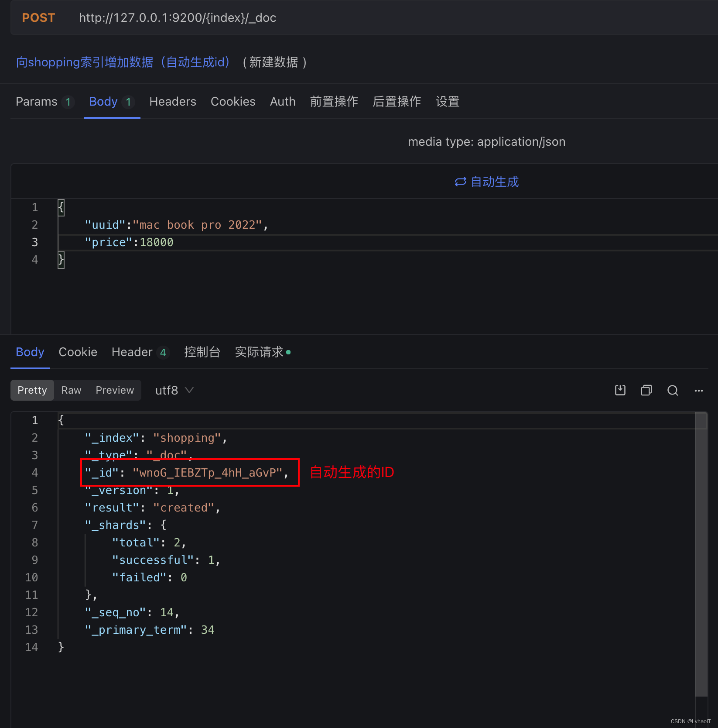This screenshot has width=718, height=728.
Task: Open the 前置操作 tab
Action: [x=334, y=102]
